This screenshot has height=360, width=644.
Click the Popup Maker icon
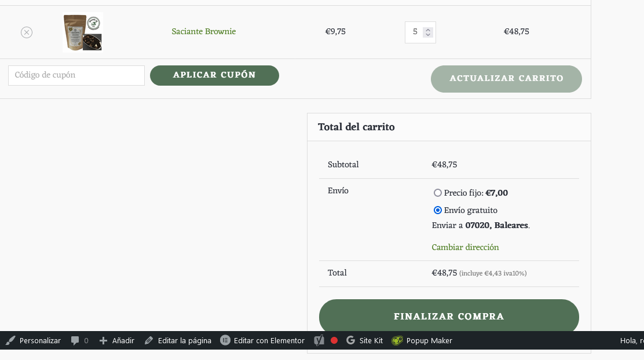click(397, 340)
